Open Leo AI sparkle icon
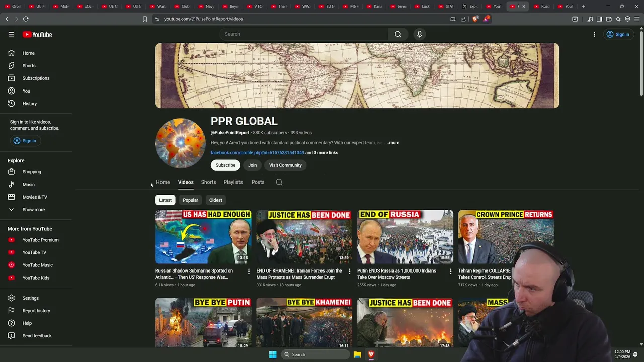This screenshot has height=362, width=644. [618, 19]
